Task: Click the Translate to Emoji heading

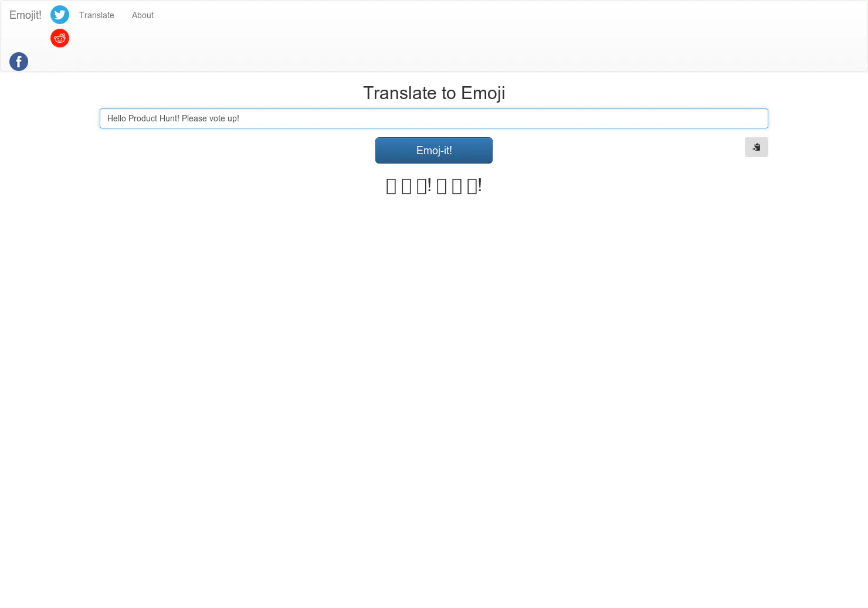Action: 434,93
